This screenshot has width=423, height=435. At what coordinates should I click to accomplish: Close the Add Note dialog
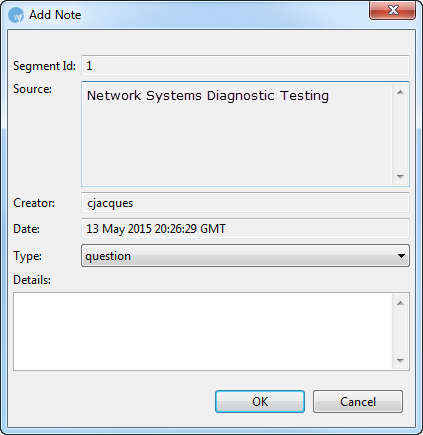(x=393, y=10)
